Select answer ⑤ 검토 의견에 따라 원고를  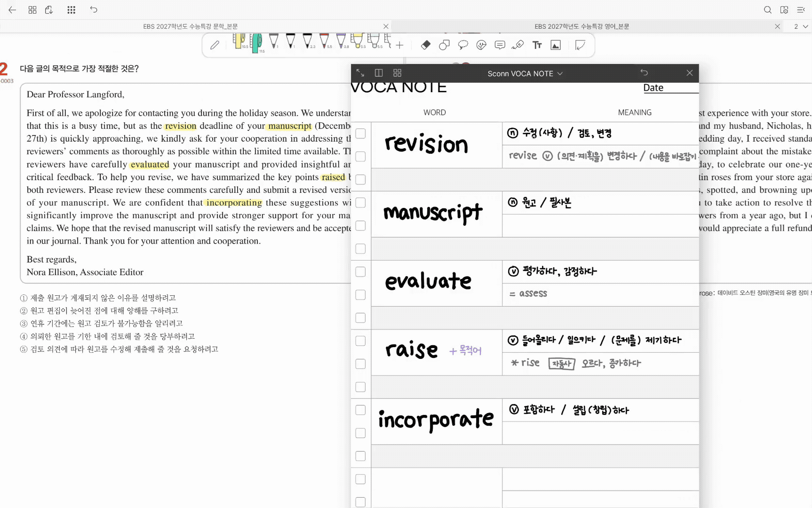pos(119,349)
